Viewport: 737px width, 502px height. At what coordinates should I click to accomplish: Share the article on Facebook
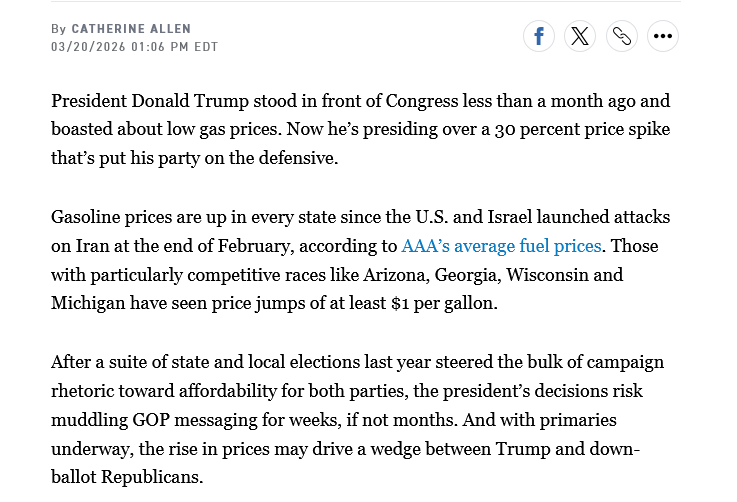coord(538,37)
